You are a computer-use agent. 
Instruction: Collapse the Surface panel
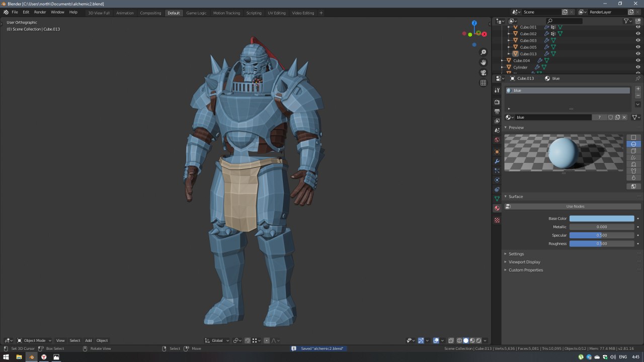pos(506,197)
